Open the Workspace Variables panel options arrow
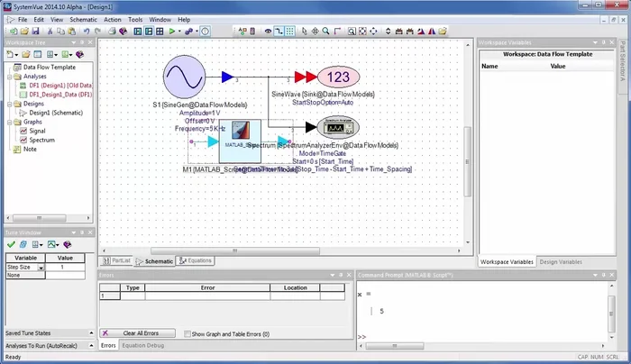This screenshot has height=364, width=631. coord(595,42)
